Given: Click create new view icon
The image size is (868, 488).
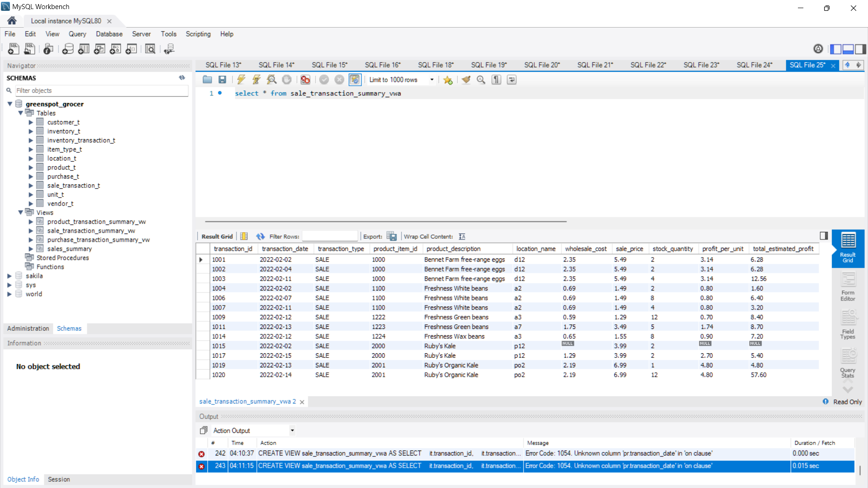Looking at the screenshot, I should click(99, 49).
